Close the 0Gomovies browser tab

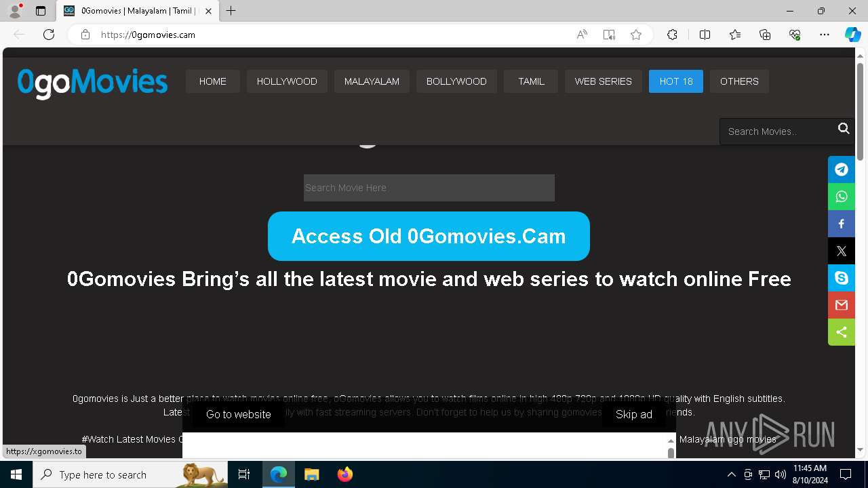[208, 11]
